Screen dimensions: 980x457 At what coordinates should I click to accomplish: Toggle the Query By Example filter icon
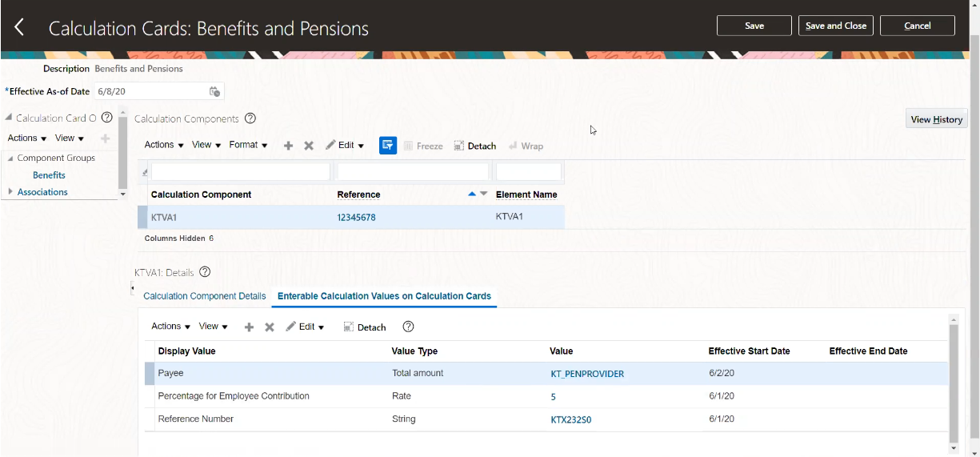point(388,146)
